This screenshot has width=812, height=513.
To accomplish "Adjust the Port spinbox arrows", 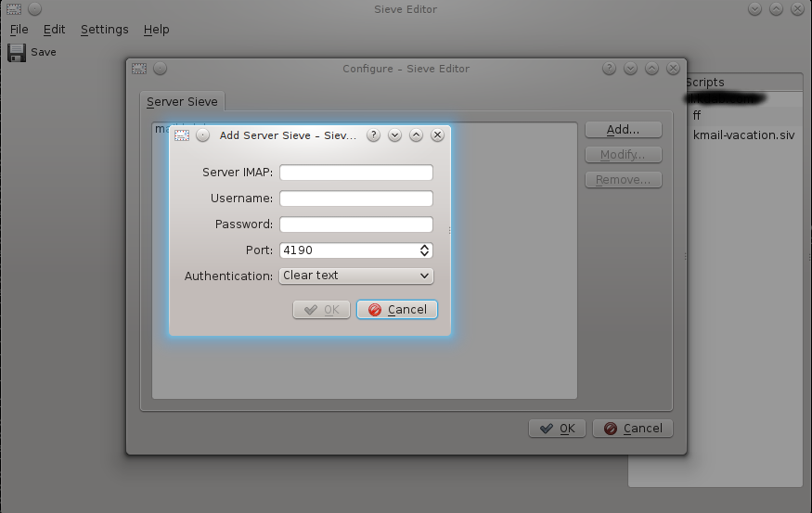I will (x=425, y=250).
